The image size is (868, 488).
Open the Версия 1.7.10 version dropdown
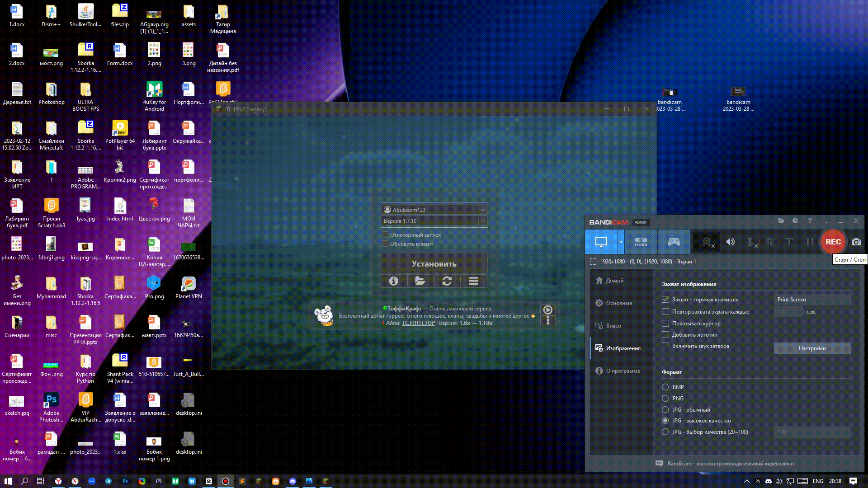[x=434, y=221]
